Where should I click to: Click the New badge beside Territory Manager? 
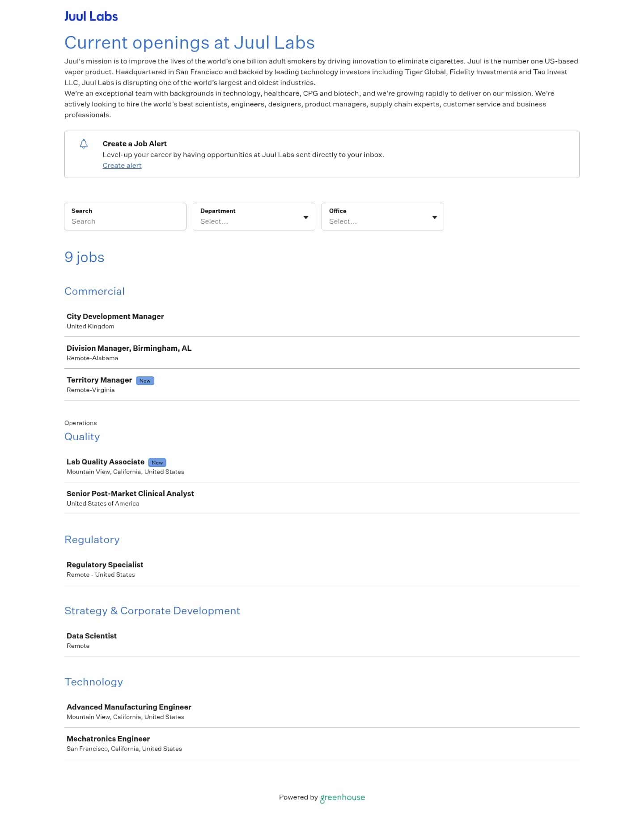pyautogui.click(x=145, y=381)
